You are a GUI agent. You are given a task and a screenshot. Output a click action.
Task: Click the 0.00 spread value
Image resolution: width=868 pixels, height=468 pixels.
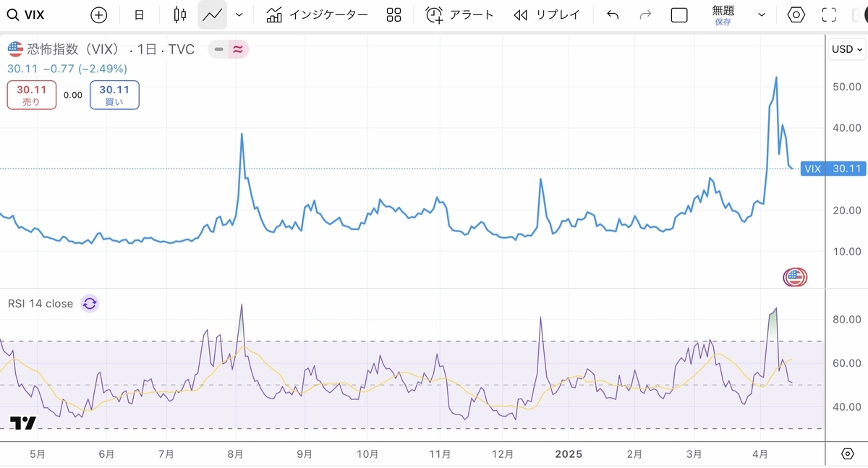pyautogui.click(x=73, y=95)
